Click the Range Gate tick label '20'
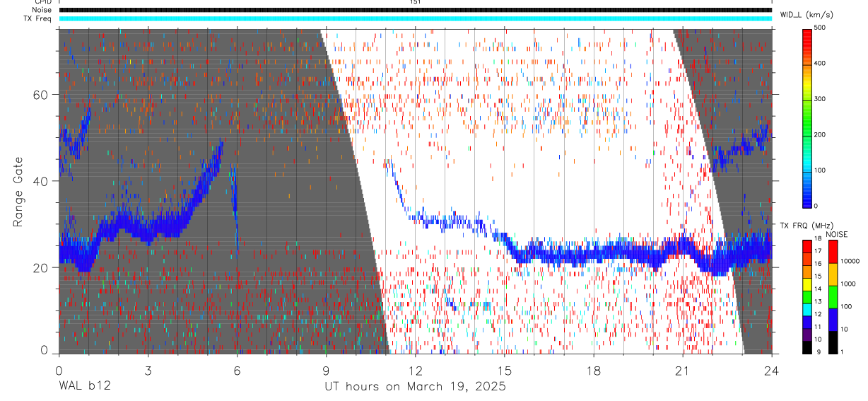 [41, 267]
